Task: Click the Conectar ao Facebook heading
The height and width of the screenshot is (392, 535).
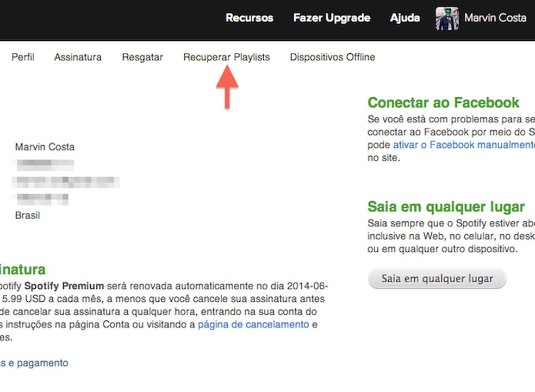Action: [443, 102]
